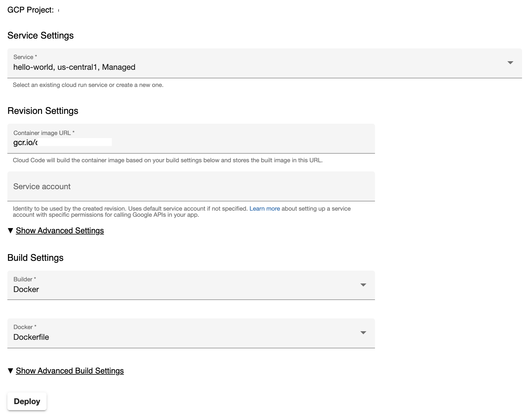Click the Cloud Code build image helper text
Screen dimensions: 530x420
point(168,160)
